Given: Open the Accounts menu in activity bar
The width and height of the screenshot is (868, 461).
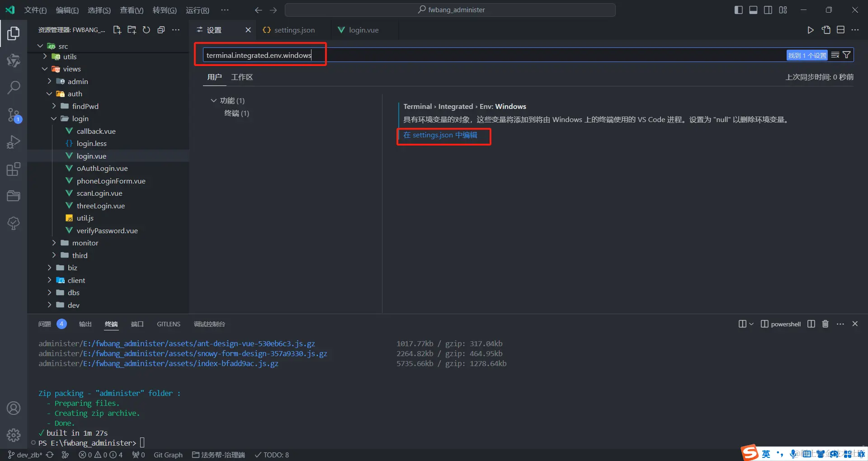Looking at the screenshot, I should (x=14, y=408).
